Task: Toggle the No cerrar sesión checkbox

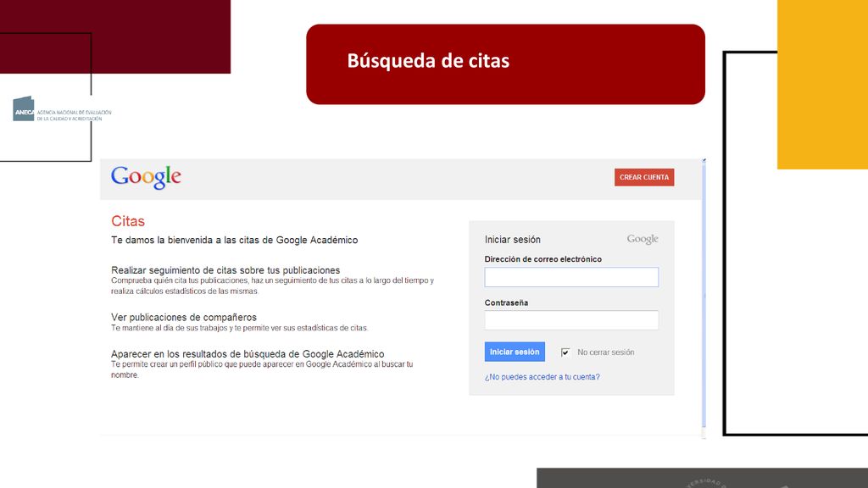Action: (565, 352)
